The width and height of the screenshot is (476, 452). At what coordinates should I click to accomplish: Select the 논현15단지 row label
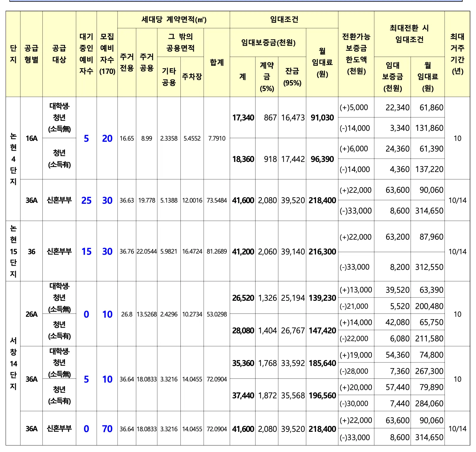click(13, 251)
